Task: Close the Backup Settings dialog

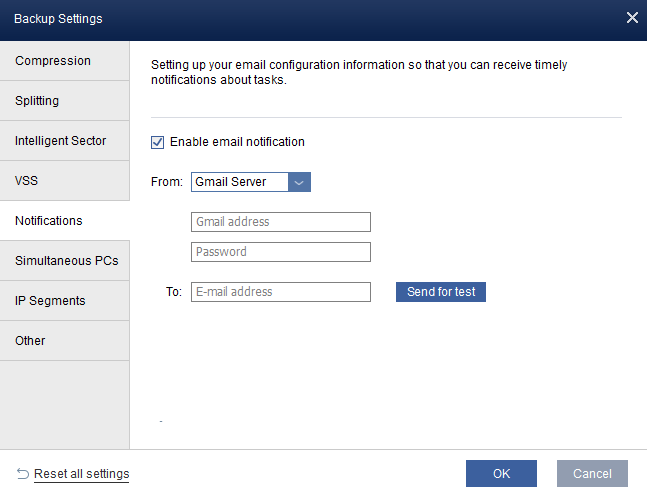Action: [x=632, y=18]
